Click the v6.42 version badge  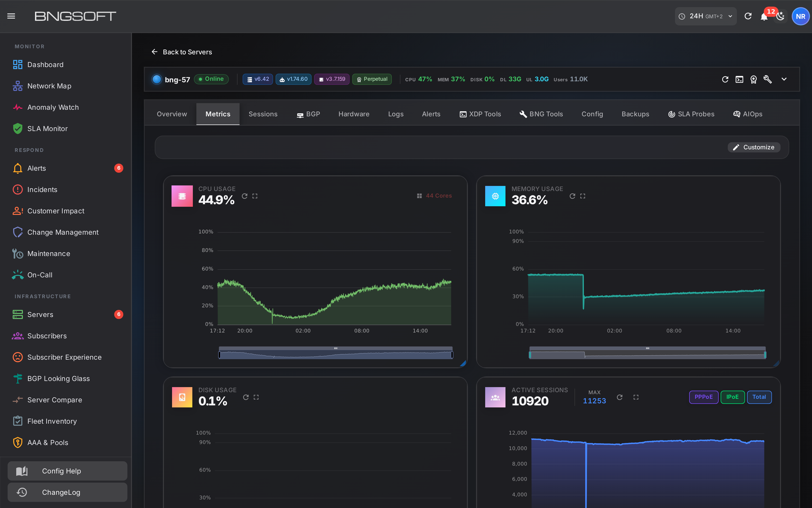point(258,79)
